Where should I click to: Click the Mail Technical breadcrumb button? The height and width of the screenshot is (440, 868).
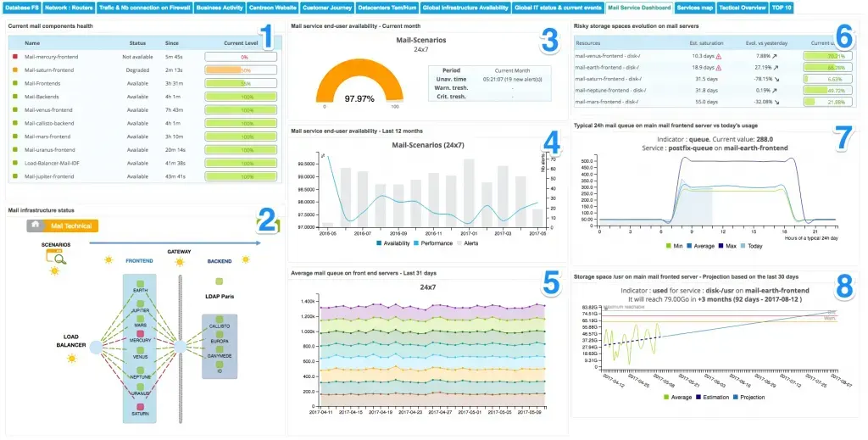point(70,226)
